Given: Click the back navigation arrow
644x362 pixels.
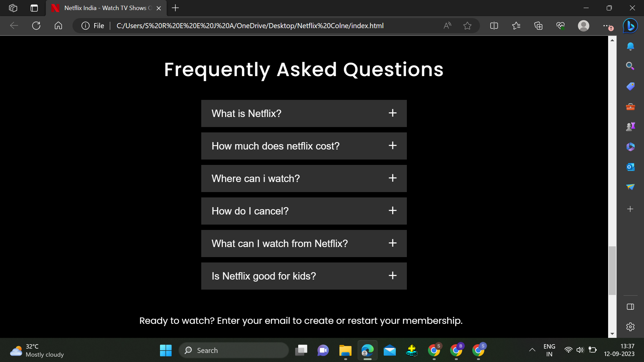Looking at the screenshot, I should click(x=13, y=25).
